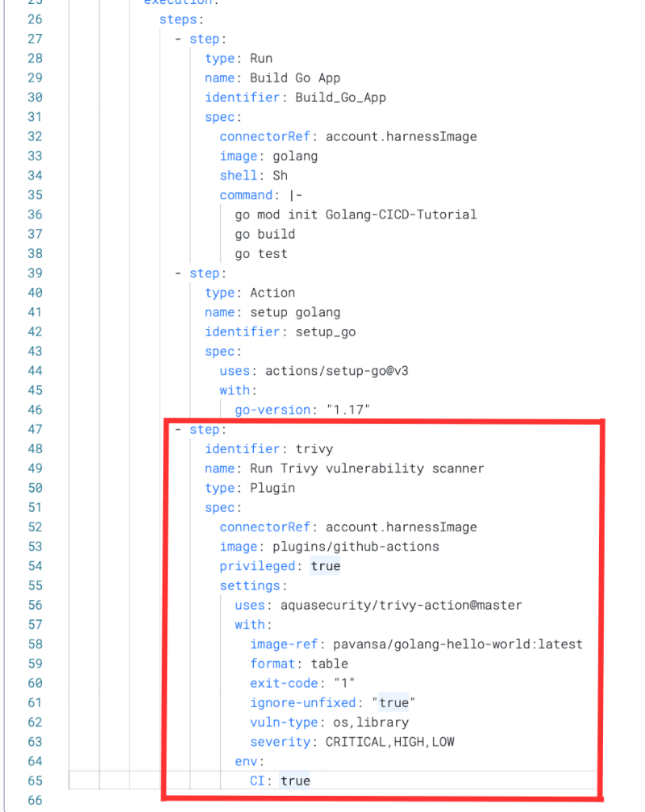Click the type value 'Action'
The width and height of the screenshot is (645, 812).
coord(273,293)
